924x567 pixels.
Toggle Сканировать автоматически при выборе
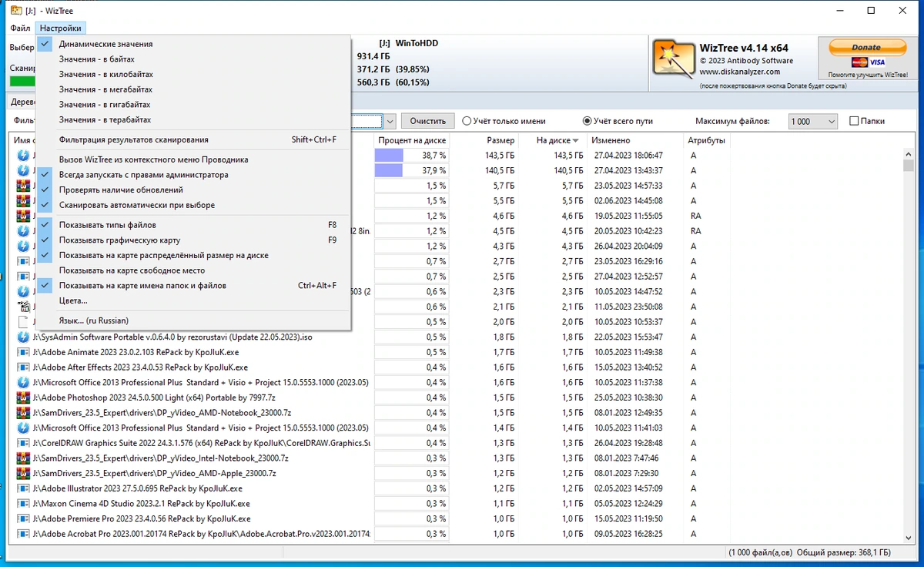(x=193, y=205)
